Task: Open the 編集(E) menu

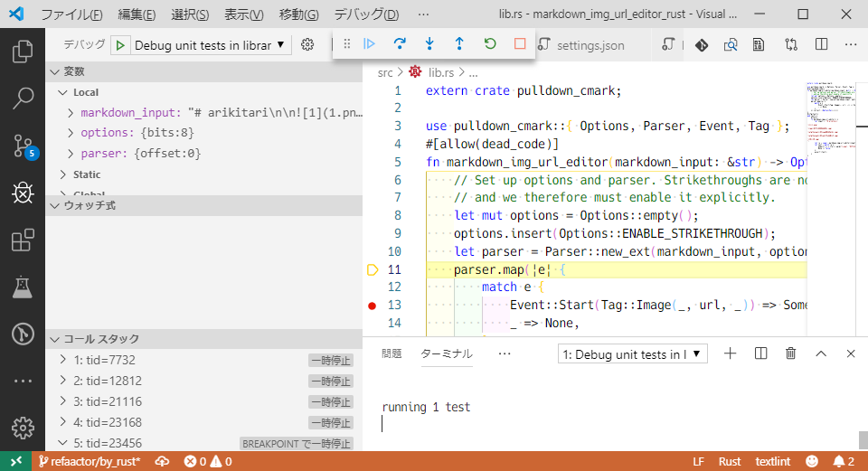Action: [137, 15]
